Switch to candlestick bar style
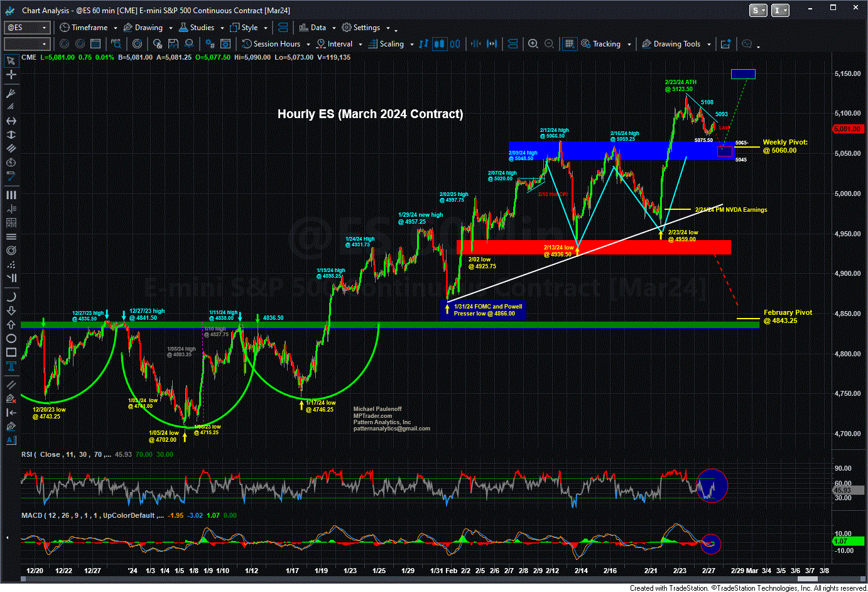This screenshot has height=592, width=868. 440,44
